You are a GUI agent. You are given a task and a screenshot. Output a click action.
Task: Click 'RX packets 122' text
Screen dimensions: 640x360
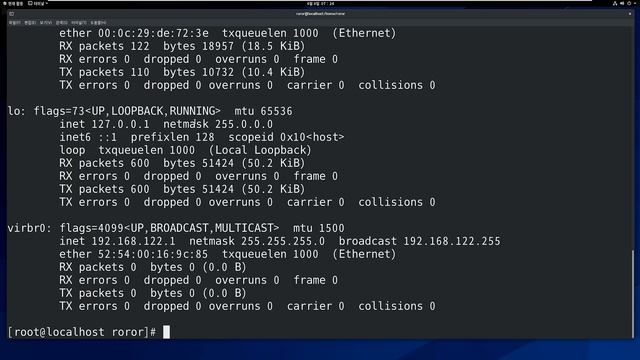[x=104, y=46]
